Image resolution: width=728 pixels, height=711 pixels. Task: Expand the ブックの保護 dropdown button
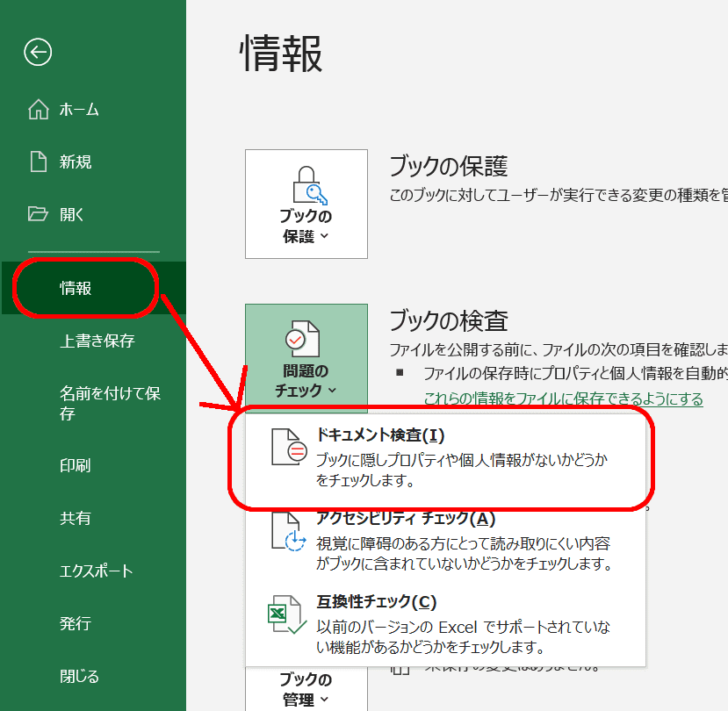306,204
